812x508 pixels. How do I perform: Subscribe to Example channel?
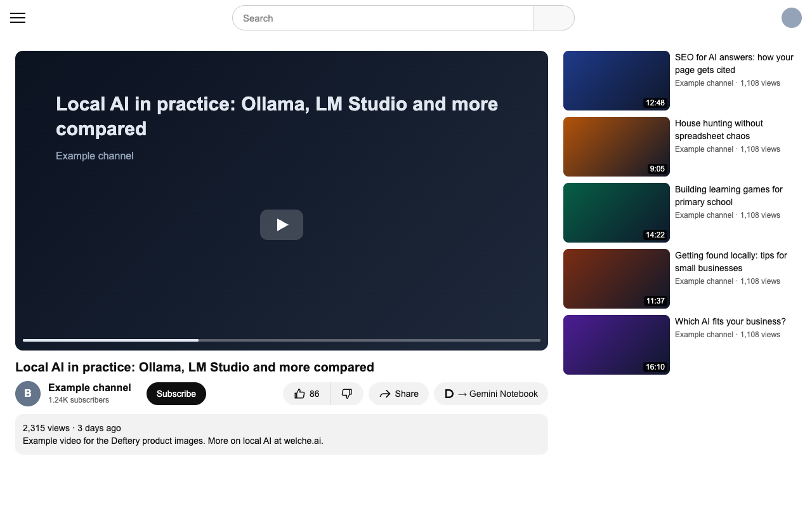pos(176,394)
